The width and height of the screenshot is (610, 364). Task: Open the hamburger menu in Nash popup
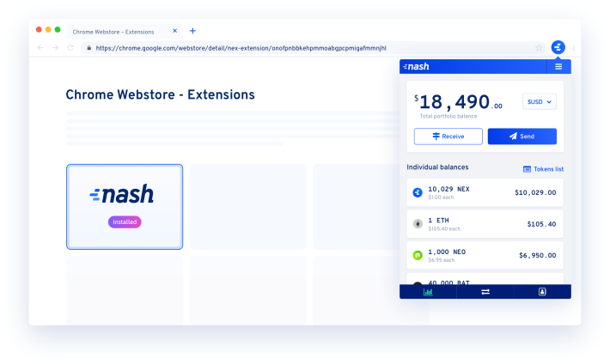pos(558,66)
